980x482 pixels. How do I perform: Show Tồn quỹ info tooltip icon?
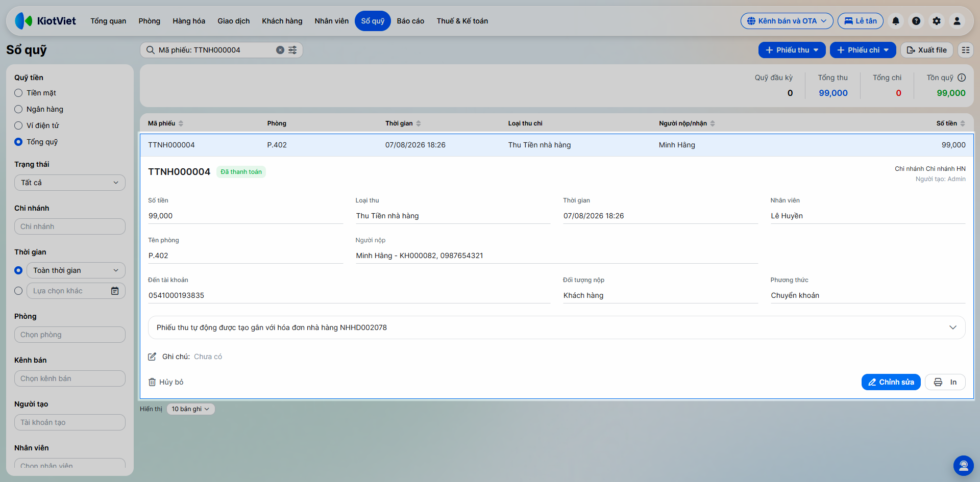[962, 78]
